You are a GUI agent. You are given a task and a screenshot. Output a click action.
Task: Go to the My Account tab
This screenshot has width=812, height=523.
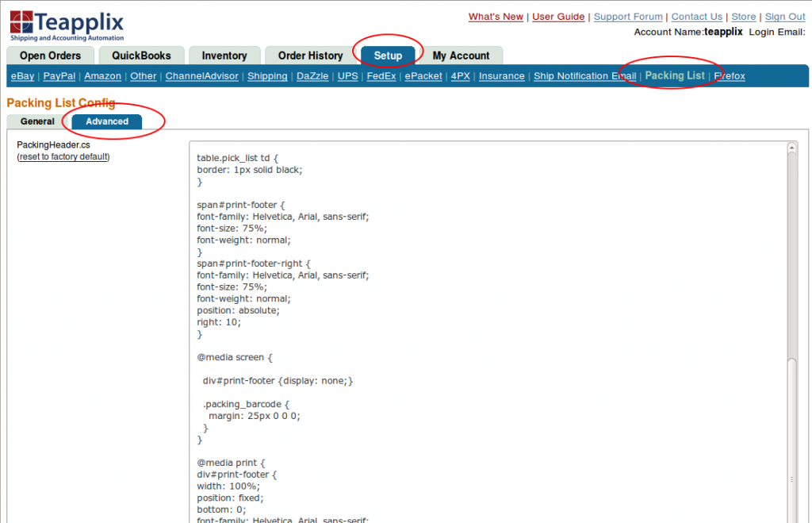[461, 56]
